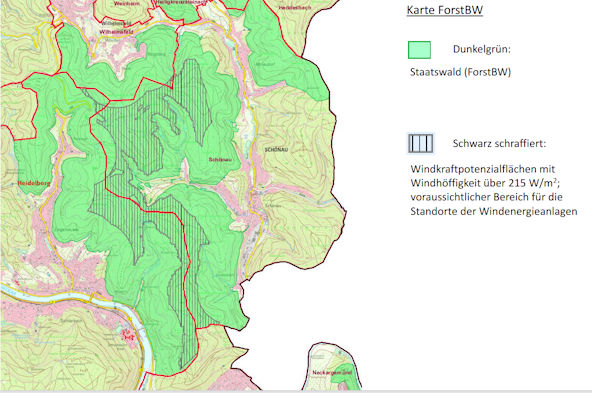
Task: Click the 'Weinheim' label at map top
Action: pos(127,3)
